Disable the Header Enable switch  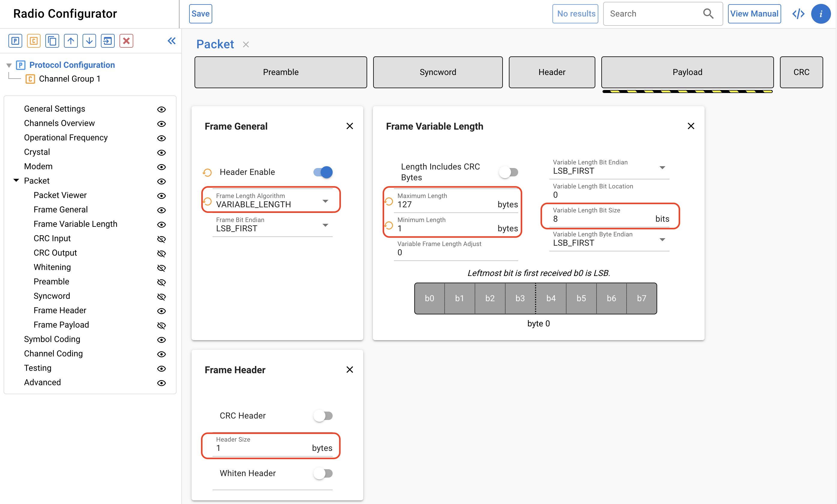click(x=323, y=172)
